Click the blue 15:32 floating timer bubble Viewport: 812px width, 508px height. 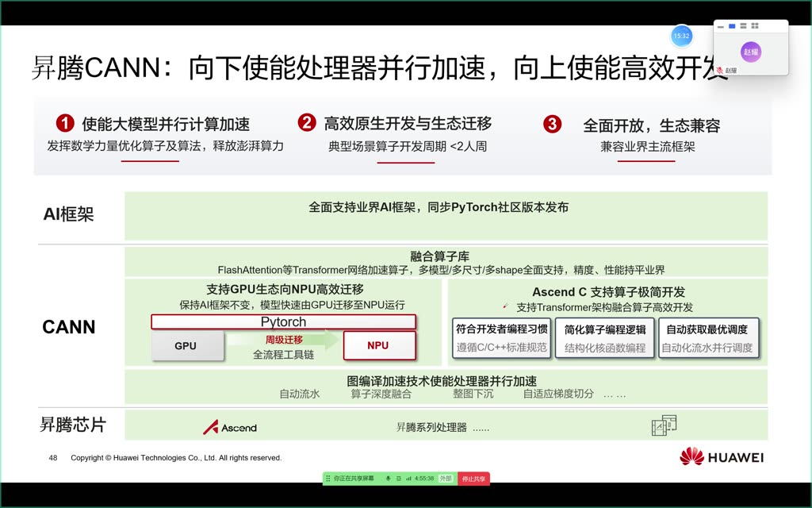pos(681,36)
